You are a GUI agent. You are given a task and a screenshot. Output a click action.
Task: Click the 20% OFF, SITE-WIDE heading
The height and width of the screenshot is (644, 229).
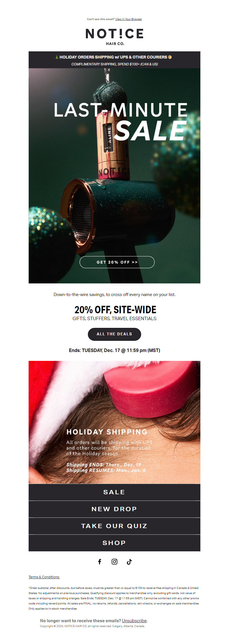115,310
